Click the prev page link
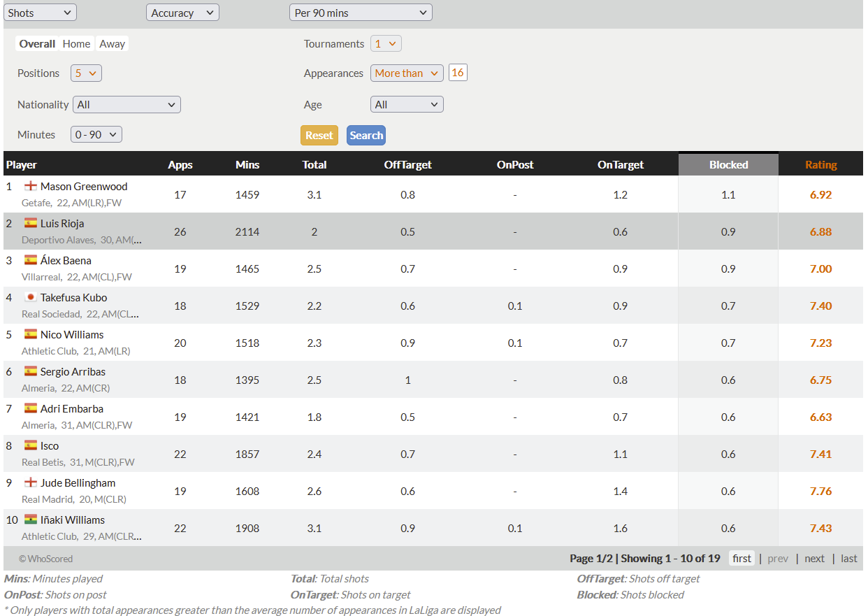This screenshot has width=868, height=616. 778,558
